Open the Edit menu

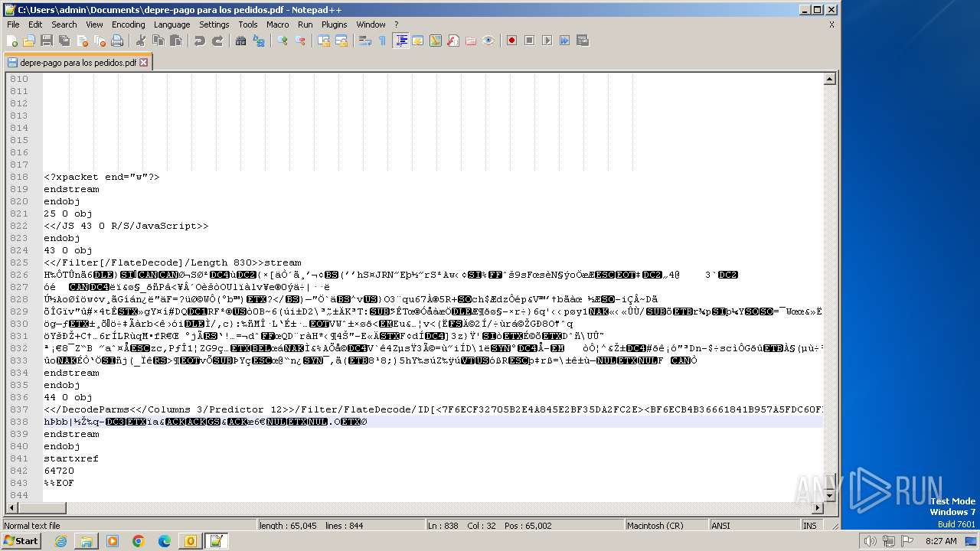(35, 24)
